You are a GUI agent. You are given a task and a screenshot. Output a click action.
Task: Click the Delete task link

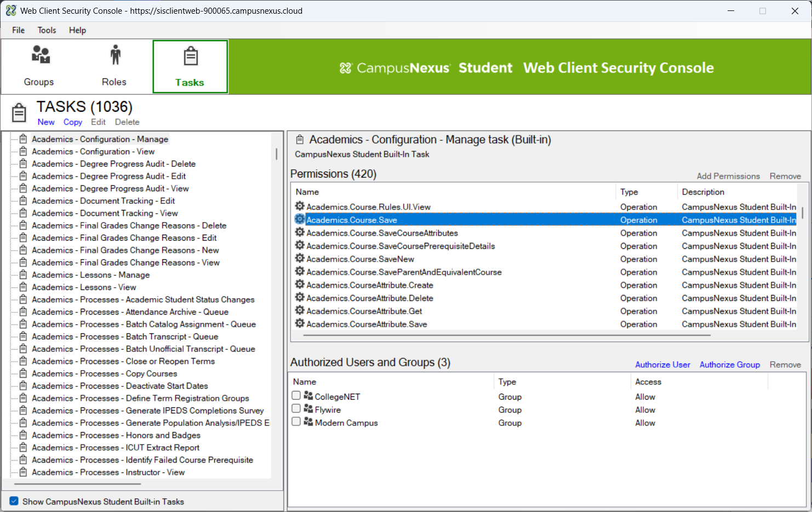coord(127,122)
